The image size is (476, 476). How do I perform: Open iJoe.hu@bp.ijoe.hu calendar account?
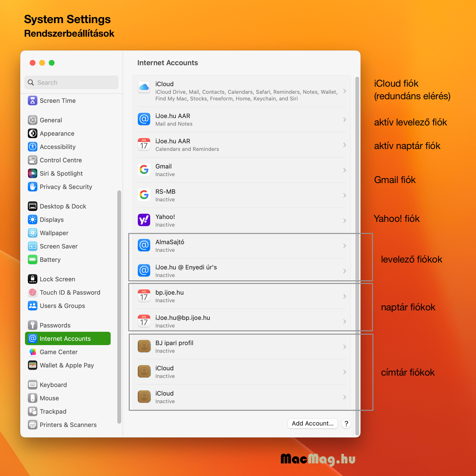pyautogui.click(x=241, y=321)
